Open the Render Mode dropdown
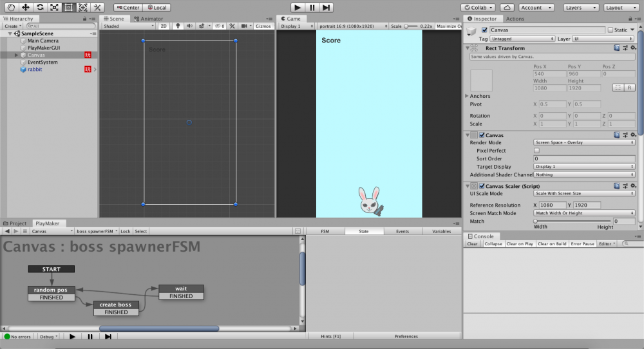 pyautogui.click(x=584, y=142)
